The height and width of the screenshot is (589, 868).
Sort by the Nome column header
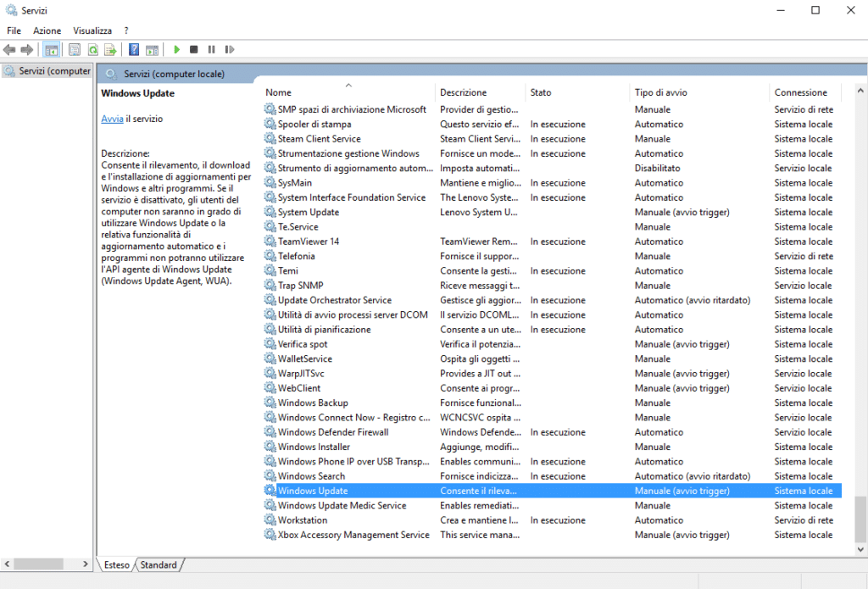point(348,92)
